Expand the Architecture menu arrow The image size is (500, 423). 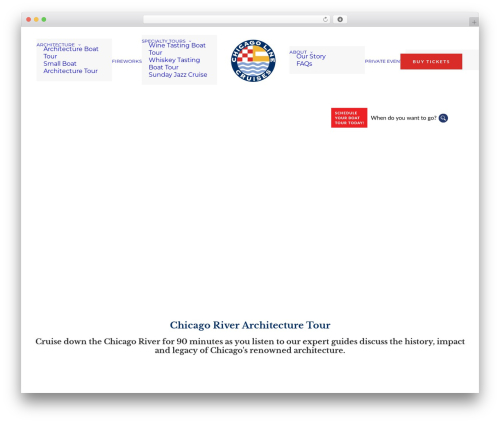click(79, 45)
